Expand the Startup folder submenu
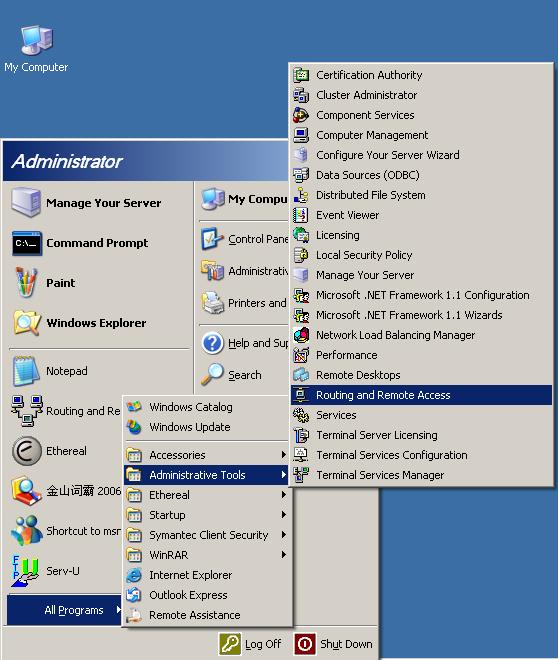559x660 pixels. [x=206, y=515]
